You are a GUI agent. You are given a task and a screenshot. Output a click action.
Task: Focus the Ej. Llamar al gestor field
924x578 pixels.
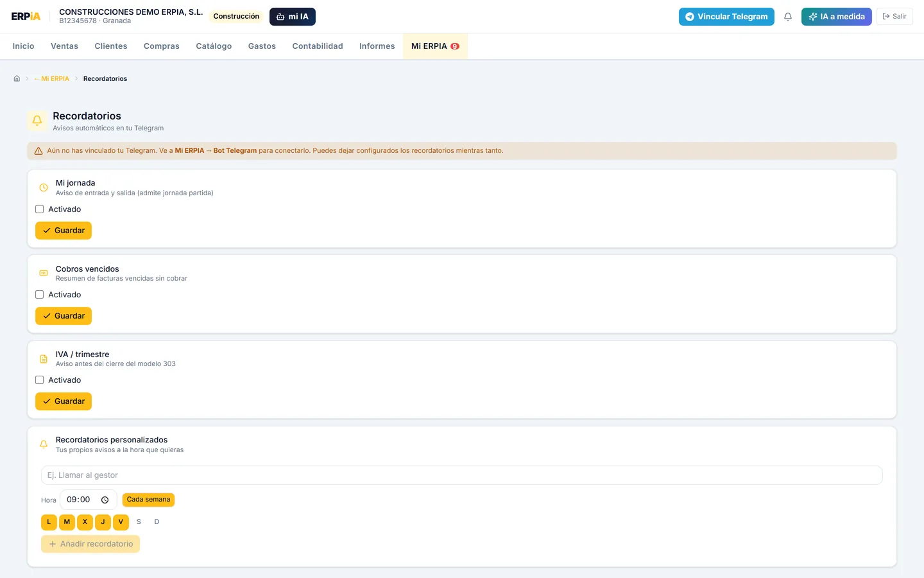[x=462, y=475]
